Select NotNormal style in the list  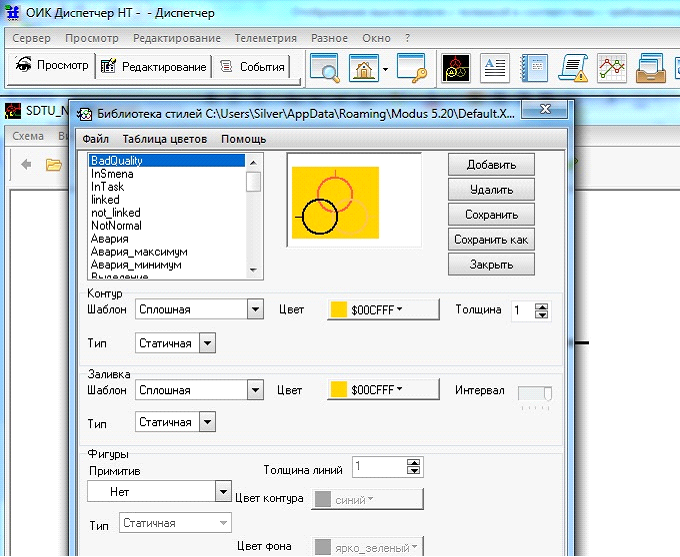(116, 226)
